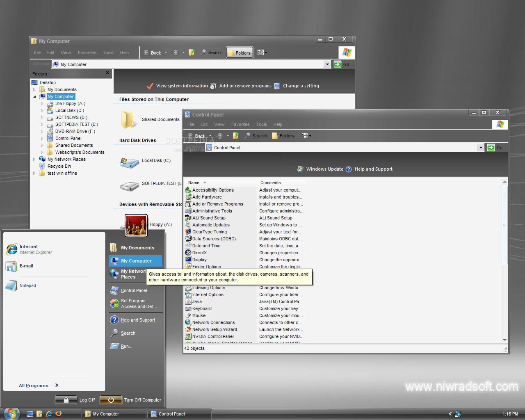Click the Up folder icon in My Computer
Screen dimensions: 525x420
coord(192,52)
